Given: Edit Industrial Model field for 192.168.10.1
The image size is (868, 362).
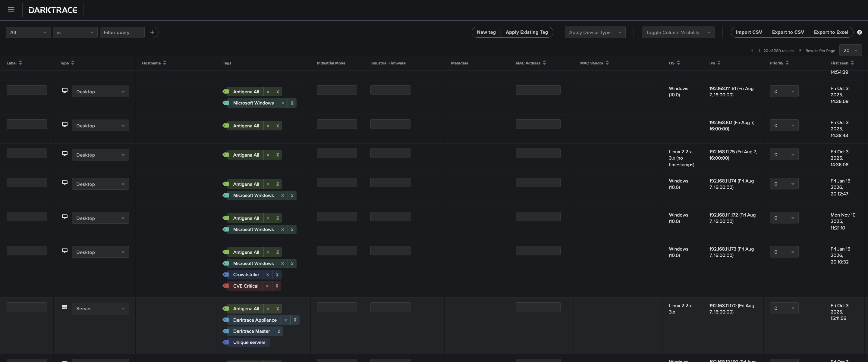Looking at the screenshot, I should [x=337, y=124].
